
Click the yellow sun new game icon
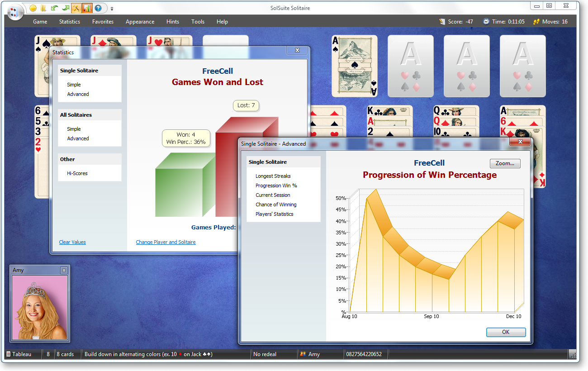(x=33, y=8)
